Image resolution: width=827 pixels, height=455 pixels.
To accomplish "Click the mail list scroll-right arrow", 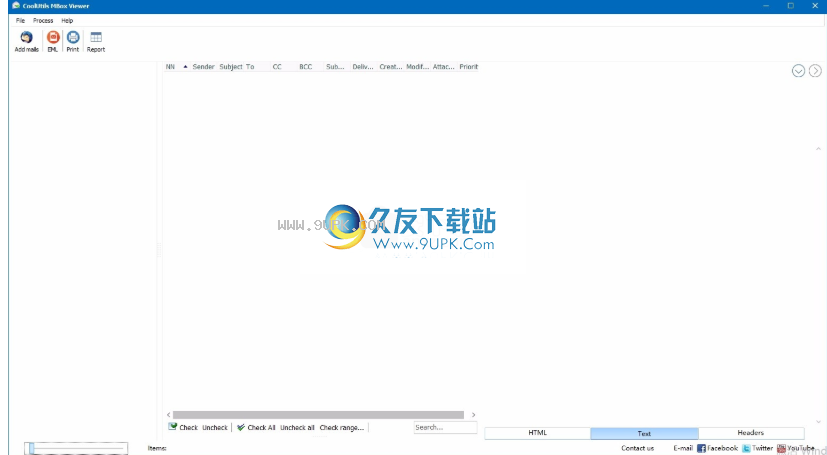I will click(473, 415).
